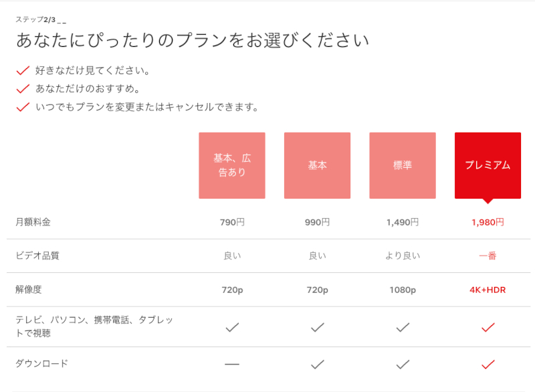Click red device checkmark under プレミアム
The width and height of the screenshot is (535, 392).
488,327
